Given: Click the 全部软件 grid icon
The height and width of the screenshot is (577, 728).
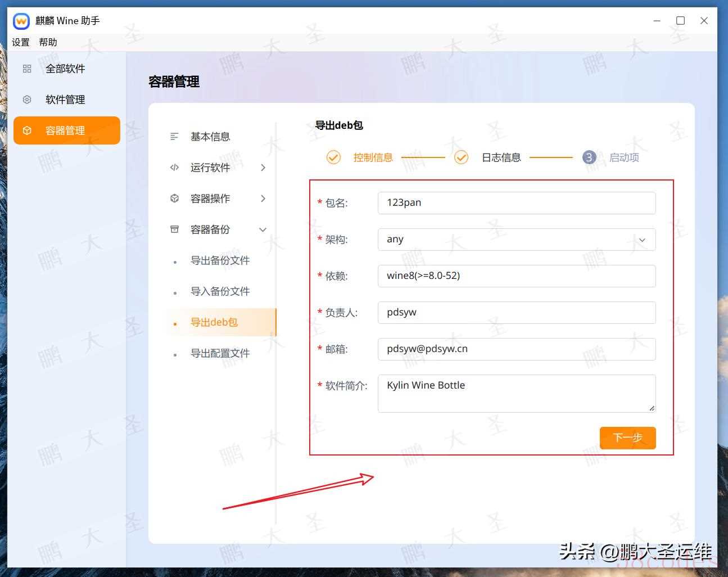Looking at the screenshot, I should coord(27,69).
